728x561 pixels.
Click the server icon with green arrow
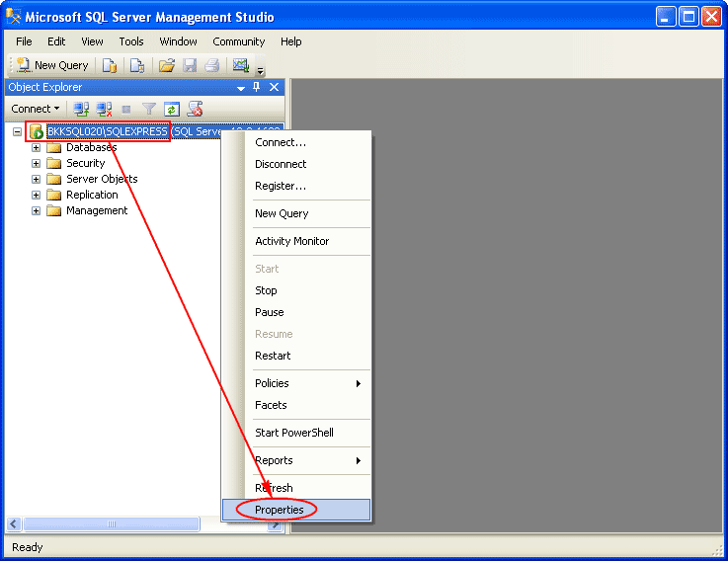click(37, 131)
